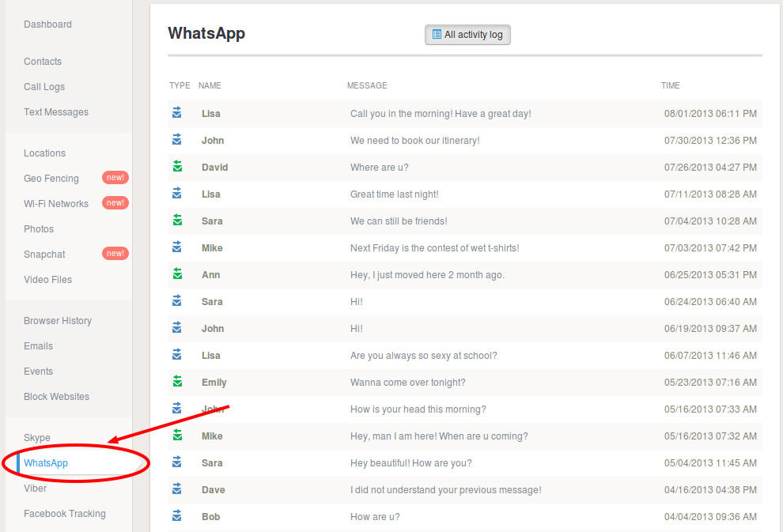Sort messages by the TIME column header
Viewport: 783px width, 532px height.
click(670, 85)
